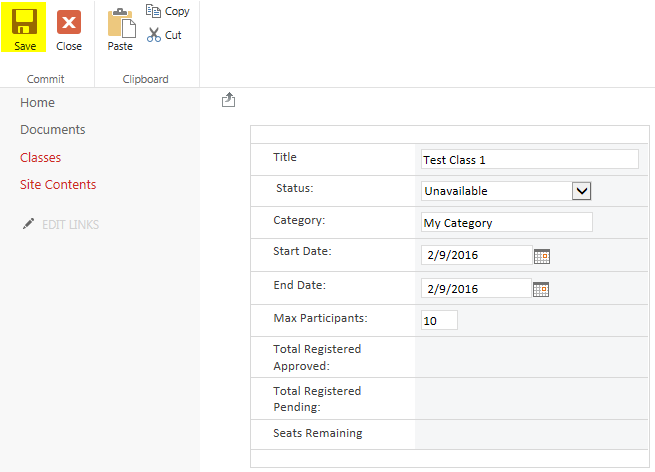The image size is (655, 472).
Task: Go to Home in the navigation
Action: point(37,103)
